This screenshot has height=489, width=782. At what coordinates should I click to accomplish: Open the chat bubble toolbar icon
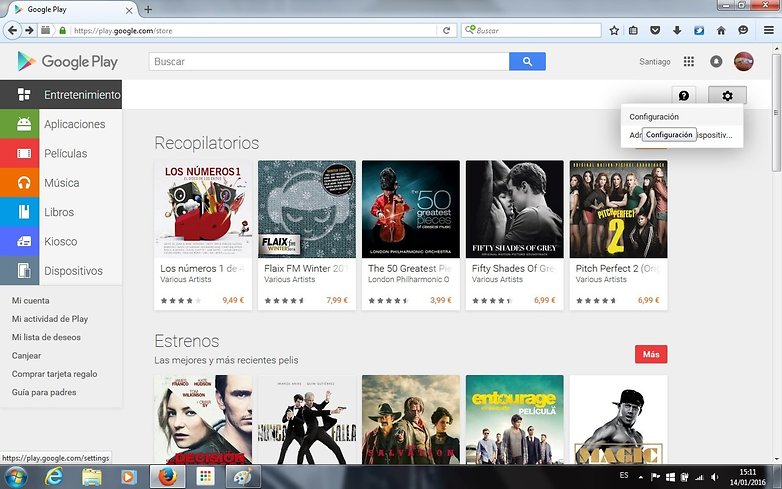pyautogui.click(x=743, y=30)
